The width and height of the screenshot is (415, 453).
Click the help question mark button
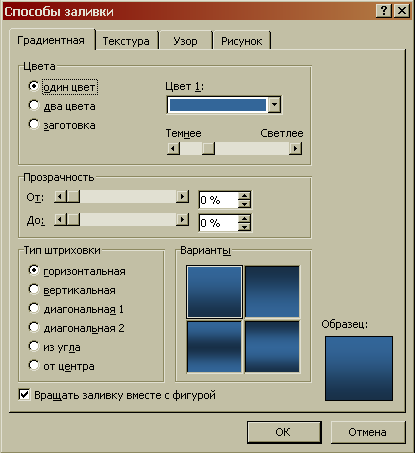[384, 11]
